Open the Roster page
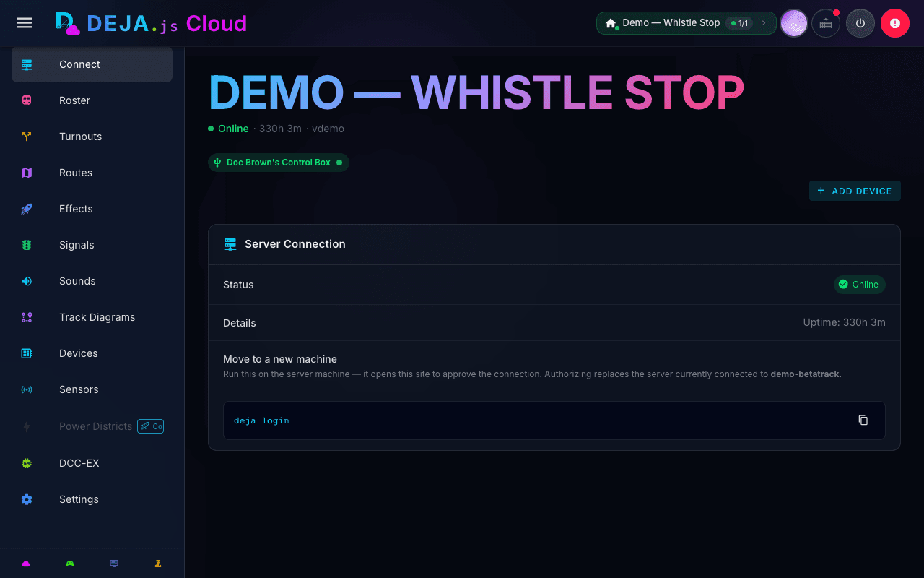This screenshot has height=578, width=924. [92, 100]
